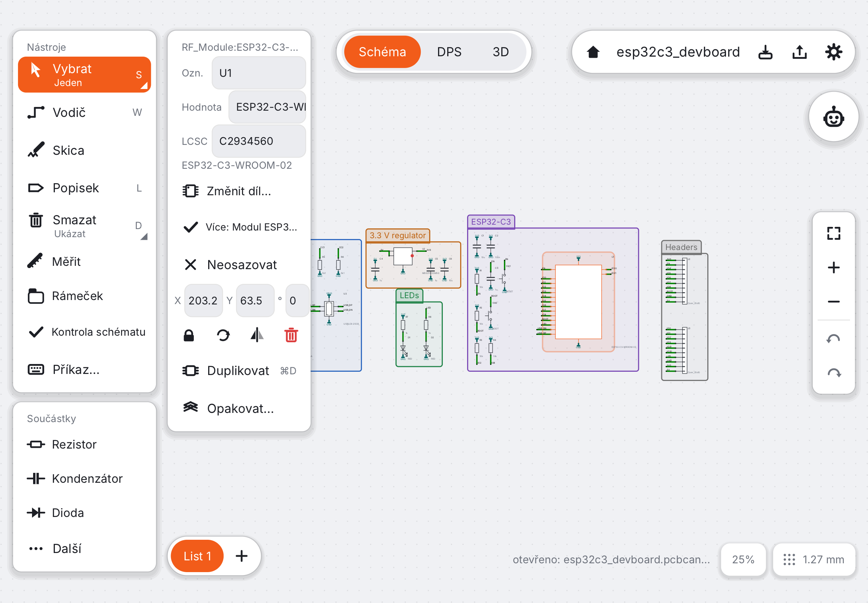Open the Příkaz command prompt
Screen dimensions: 868x603
coord(84,370)
